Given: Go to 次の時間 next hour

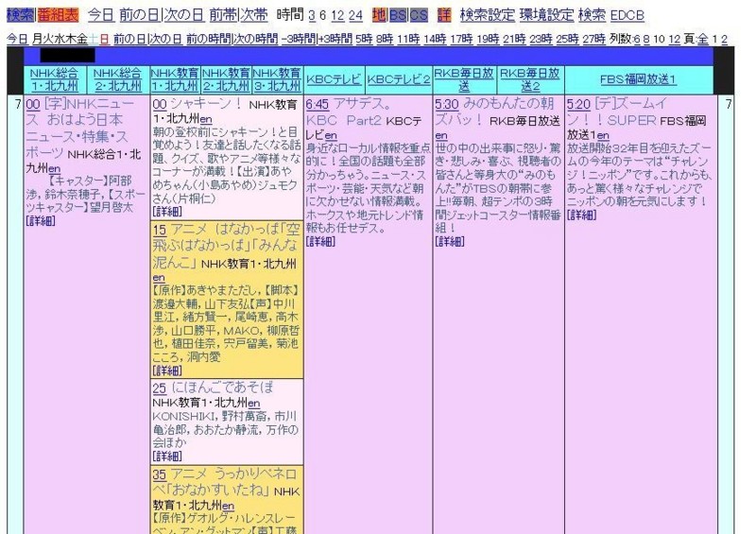Looking at the screenshot, I should 255,39.
